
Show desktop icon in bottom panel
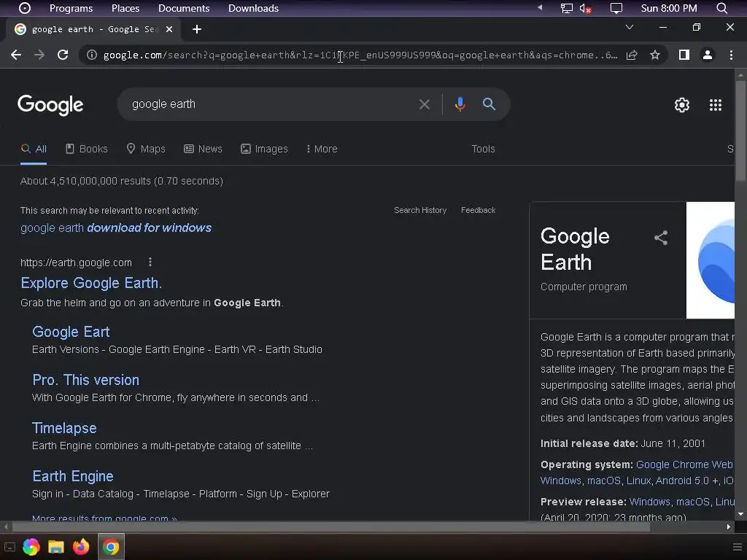click(9, 547)
